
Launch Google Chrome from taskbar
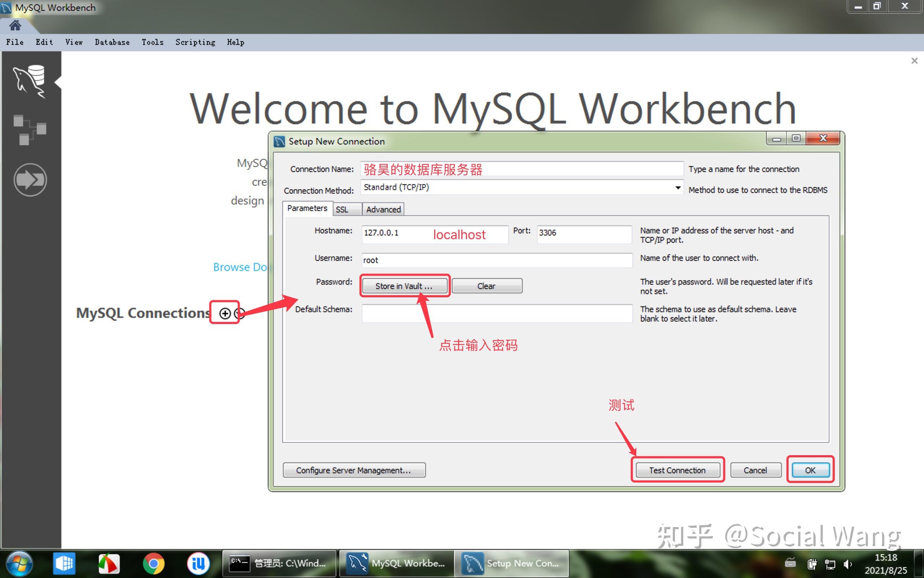153,564
